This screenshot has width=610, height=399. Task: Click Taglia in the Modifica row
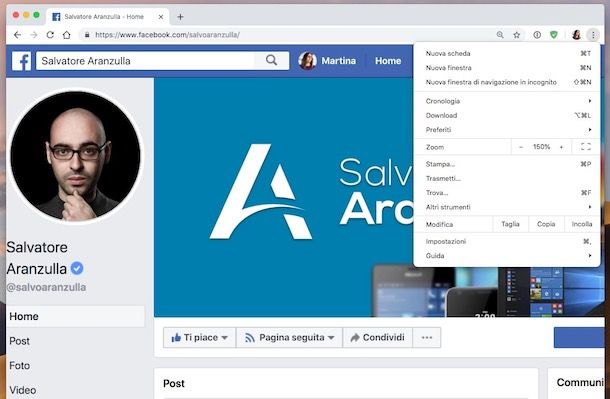click(510, 224)
